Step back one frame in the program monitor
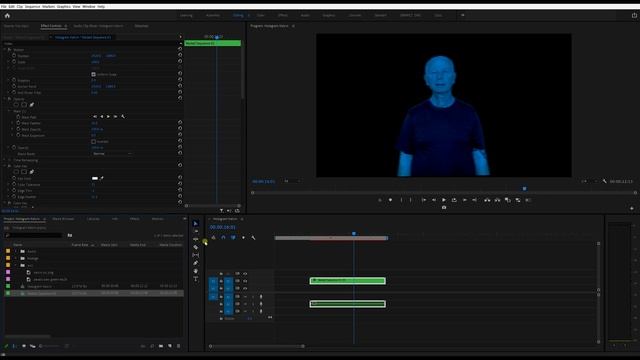Screen dimensions: 640x360 [x=434, y=200]
